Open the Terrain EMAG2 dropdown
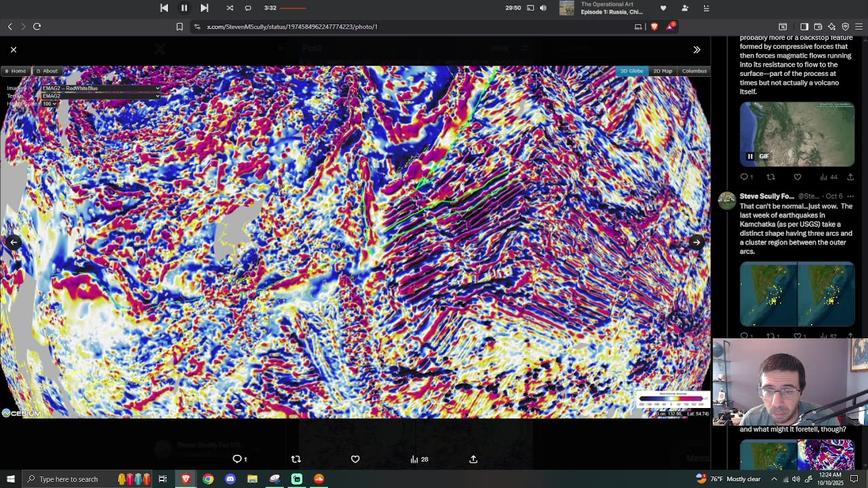The width and height of the screenshot is (868, 488). [100, 96]
